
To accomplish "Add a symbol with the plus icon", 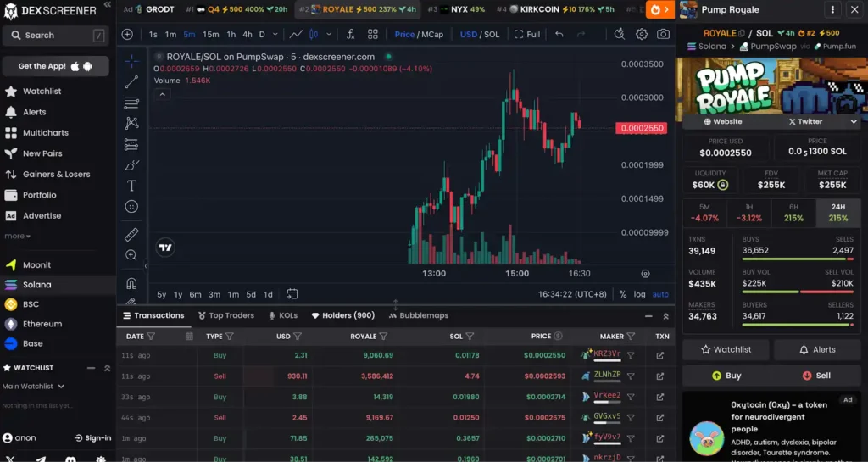I will (x=127, y=34).
